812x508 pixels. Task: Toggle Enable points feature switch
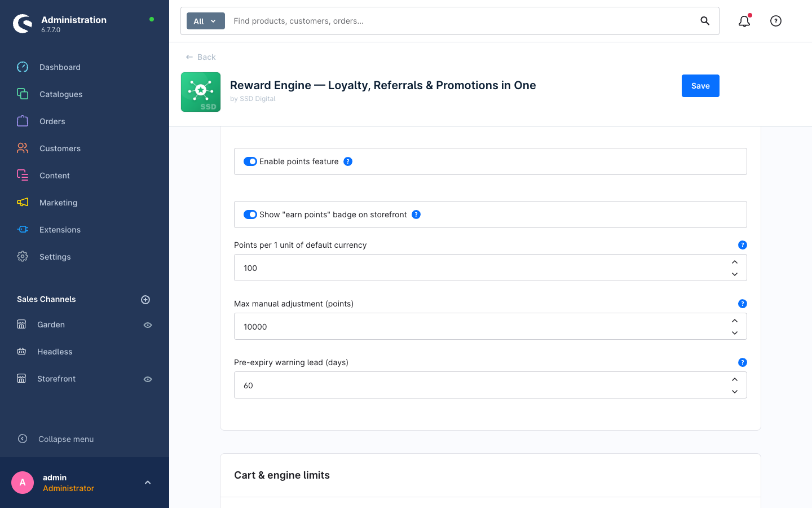coord(250,161)
